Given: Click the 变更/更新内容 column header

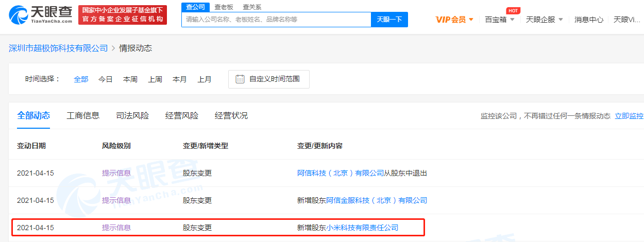Looking at the screenshot, I should pyautogui.click(x=320, y=146).
